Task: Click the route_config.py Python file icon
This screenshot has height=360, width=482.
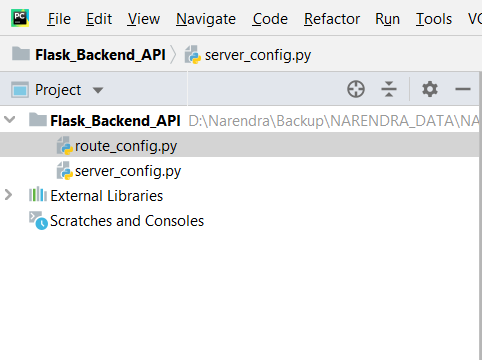Action: tap(65, 145)
